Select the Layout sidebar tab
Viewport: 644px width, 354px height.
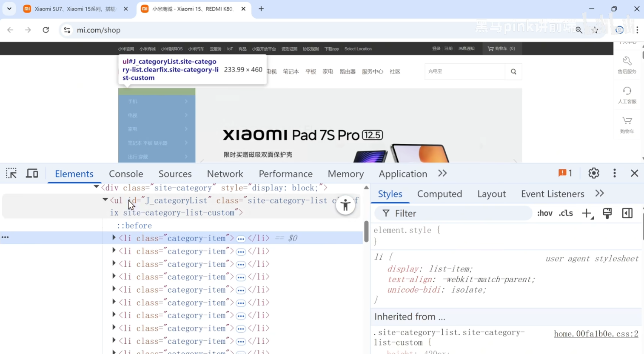tap(491, 194)
